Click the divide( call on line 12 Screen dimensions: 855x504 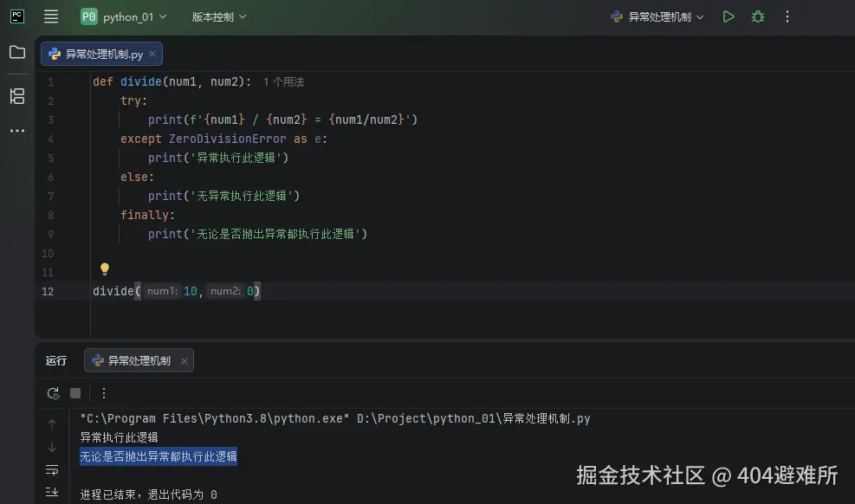117,291
